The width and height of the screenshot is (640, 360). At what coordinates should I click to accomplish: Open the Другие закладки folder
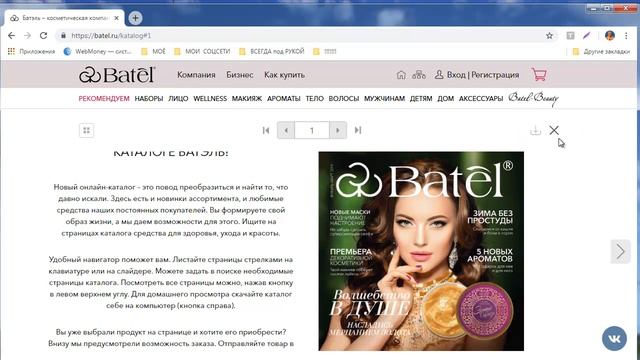point(601,51)
